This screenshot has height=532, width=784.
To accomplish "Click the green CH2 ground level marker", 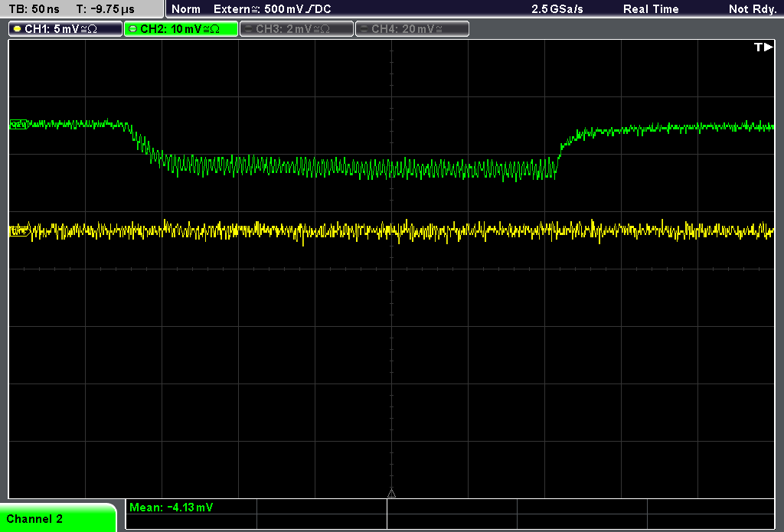I will point(19,125).
